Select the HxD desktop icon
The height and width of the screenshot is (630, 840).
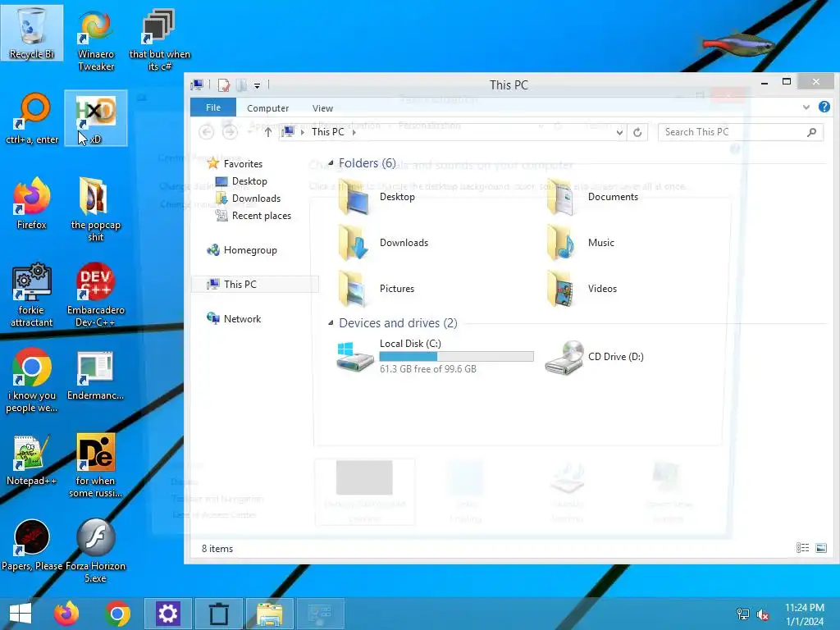pos(96,118)
